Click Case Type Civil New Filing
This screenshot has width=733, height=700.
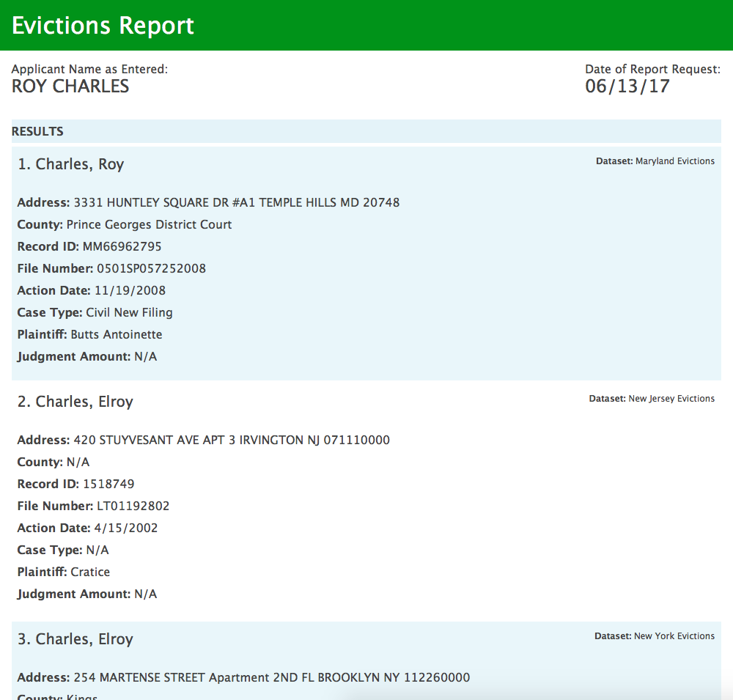click(95, 312)
